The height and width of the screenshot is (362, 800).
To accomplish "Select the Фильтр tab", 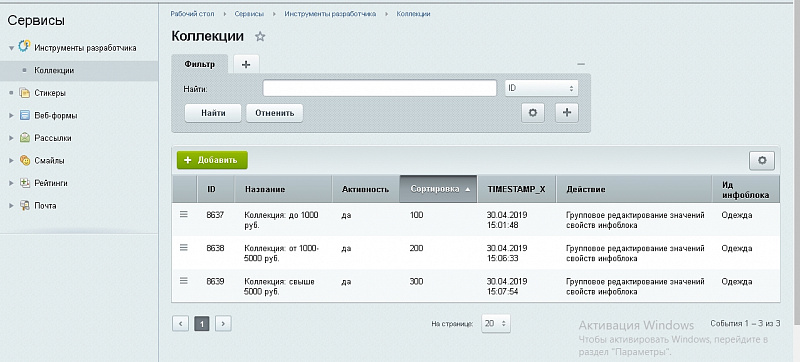I will point(199,64).
